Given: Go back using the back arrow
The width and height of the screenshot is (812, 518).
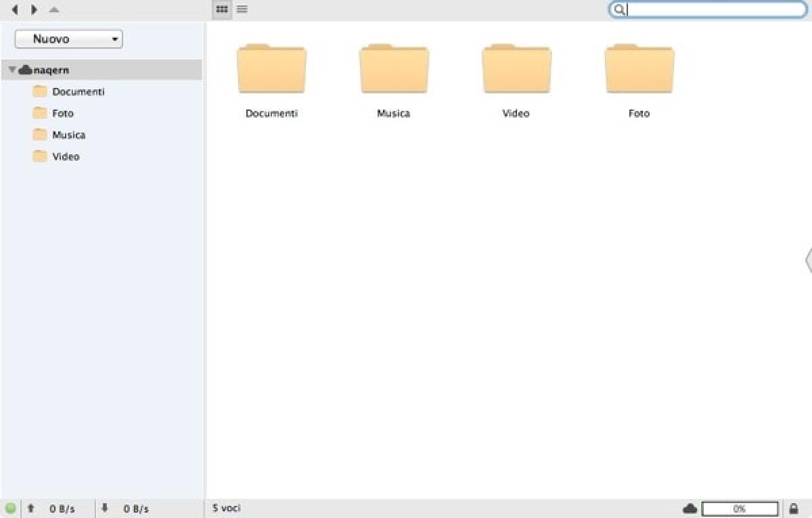Looking at the screenshot, I should point(15,9).
